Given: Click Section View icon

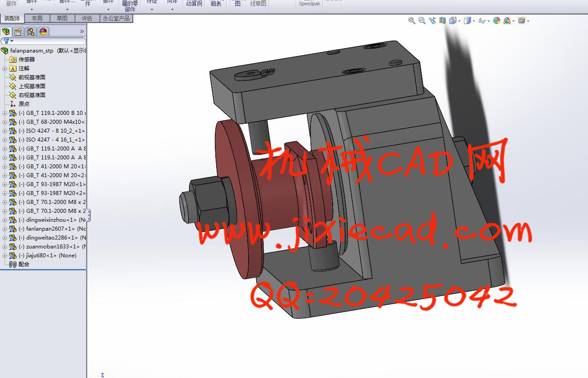Looking at the screenshot, I should (x=443, y=20).
